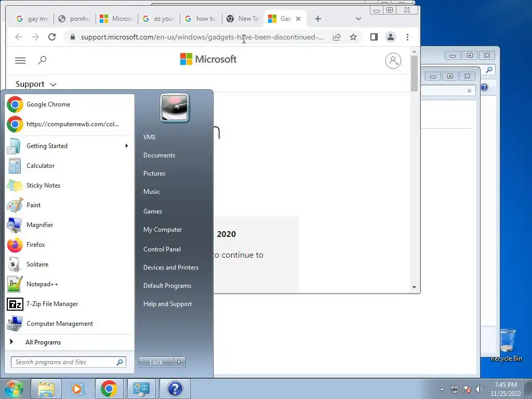532x399 pixels.
Task: Switch to Chrome in the taskbar
Action: (x=110, y=389)
